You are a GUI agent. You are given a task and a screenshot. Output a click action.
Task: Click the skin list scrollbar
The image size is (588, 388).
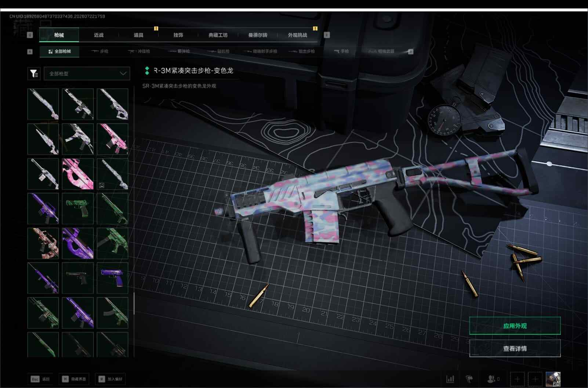tap(134, 303)
